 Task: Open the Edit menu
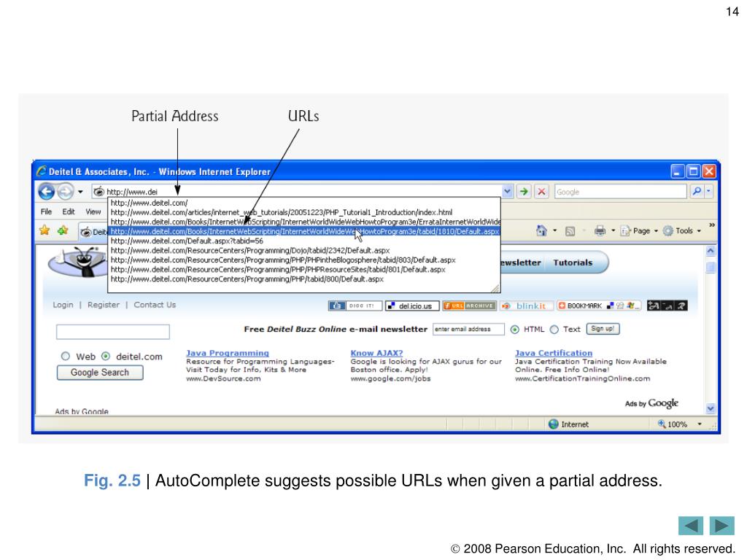tap(68, 211)
